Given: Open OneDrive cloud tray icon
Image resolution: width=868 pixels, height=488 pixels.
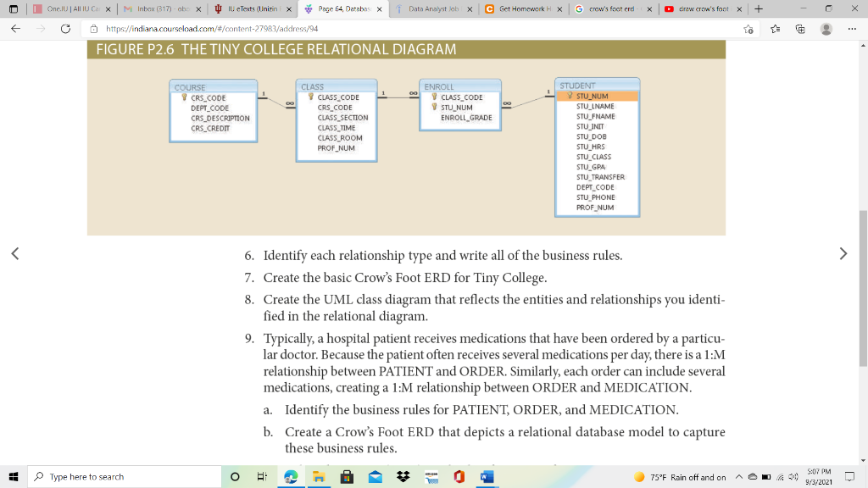Looking at the screenshot, I should coord(753,476).
